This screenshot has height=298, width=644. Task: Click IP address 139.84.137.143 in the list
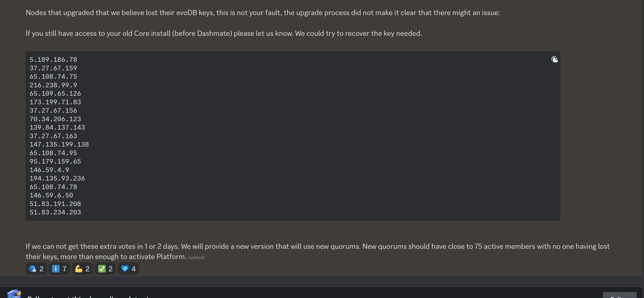tap(57, 127)
